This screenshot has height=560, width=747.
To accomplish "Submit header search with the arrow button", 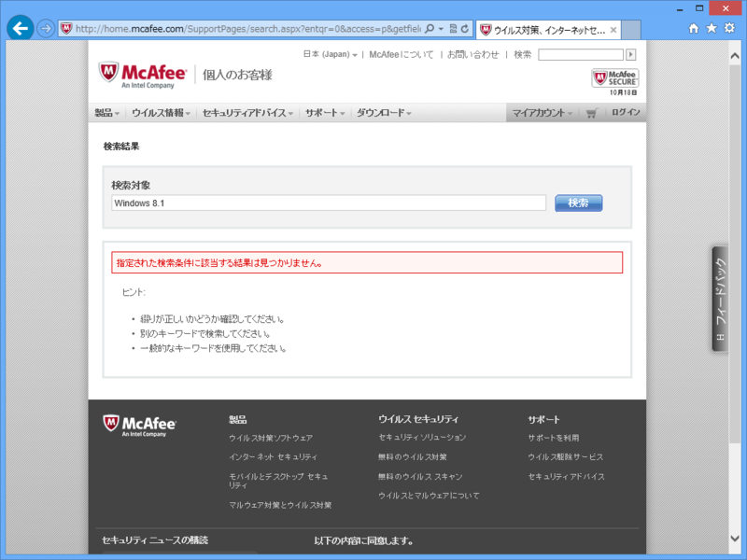I will click(631, 54).
